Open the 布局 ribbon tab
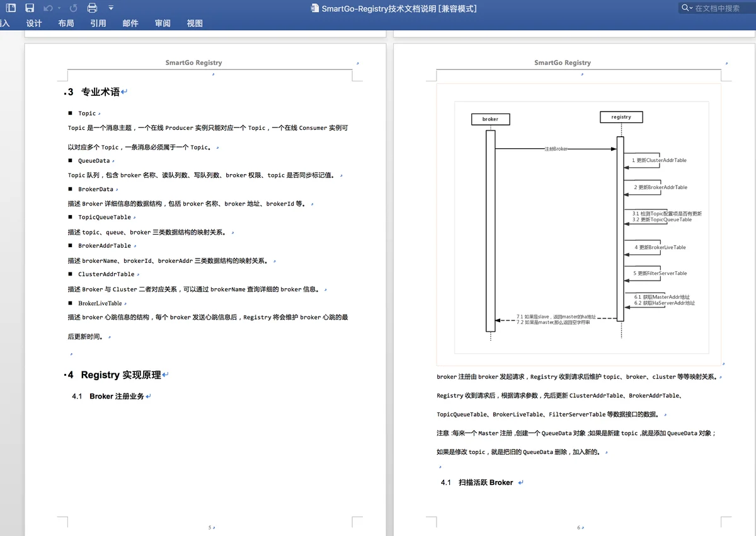The image size is (756, 536). click(x=66, y=23)
